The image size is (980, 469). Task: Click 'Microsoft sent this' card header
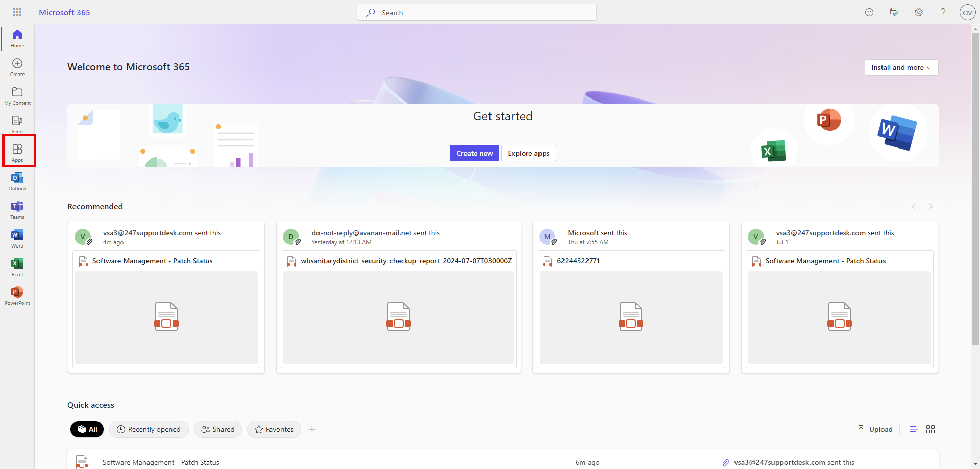click(598, 233)
